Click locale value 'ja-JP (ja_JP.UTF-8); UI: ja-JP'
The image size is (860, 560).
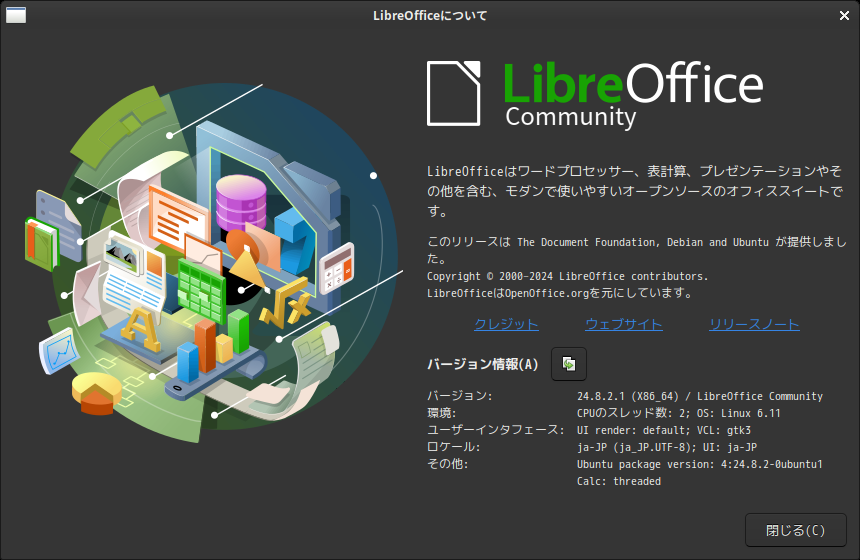pos(667,447)
